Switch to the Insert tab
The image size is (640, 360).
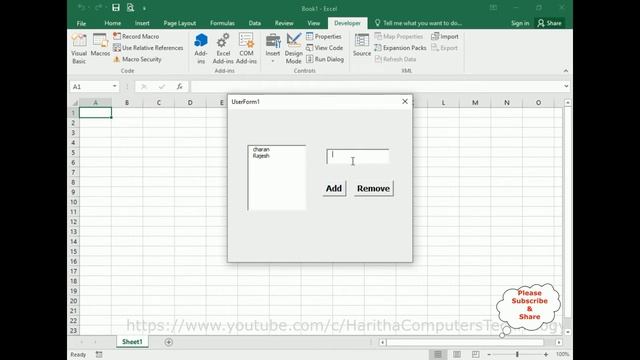pos(142,23)
